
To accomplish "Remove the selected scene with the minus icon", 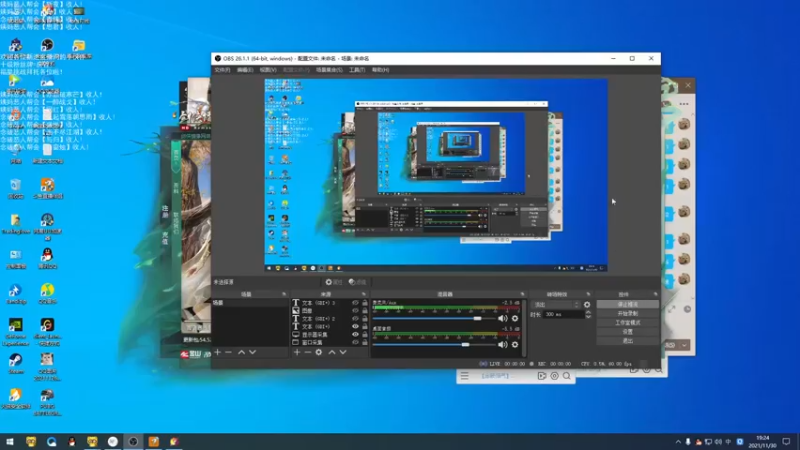I will point(229,352).
